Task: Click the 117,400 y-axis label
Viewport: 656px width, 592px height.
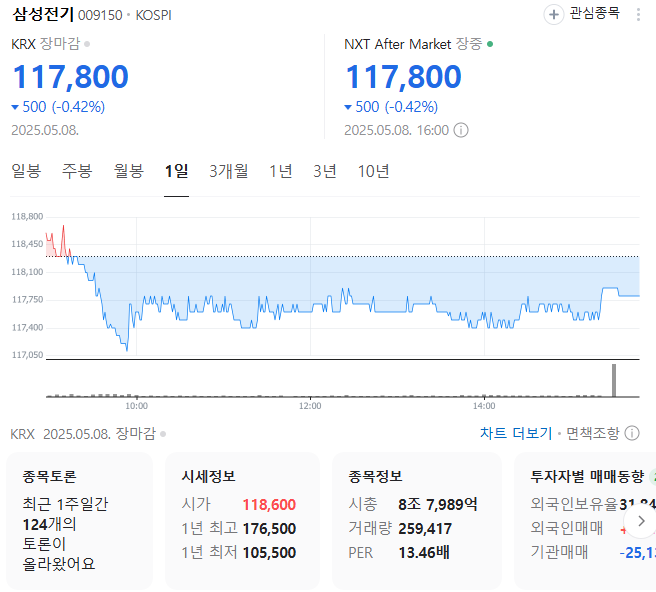Action: pos(27,328)
